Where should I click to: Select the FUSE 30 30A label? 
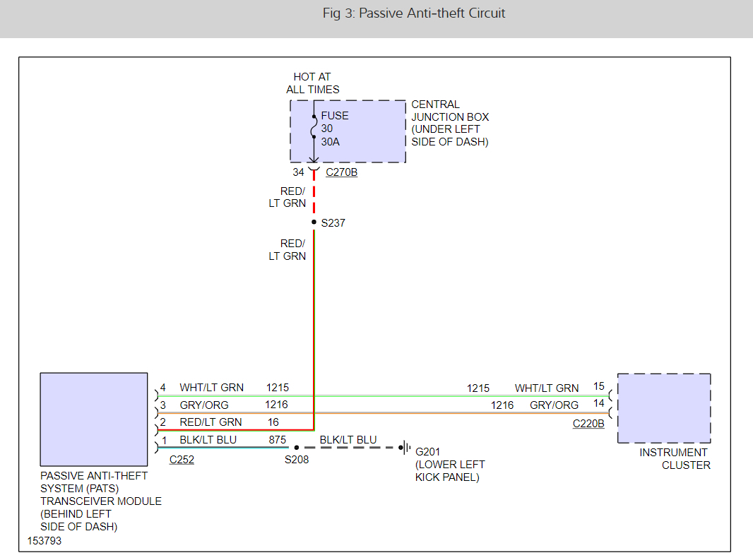335,129
